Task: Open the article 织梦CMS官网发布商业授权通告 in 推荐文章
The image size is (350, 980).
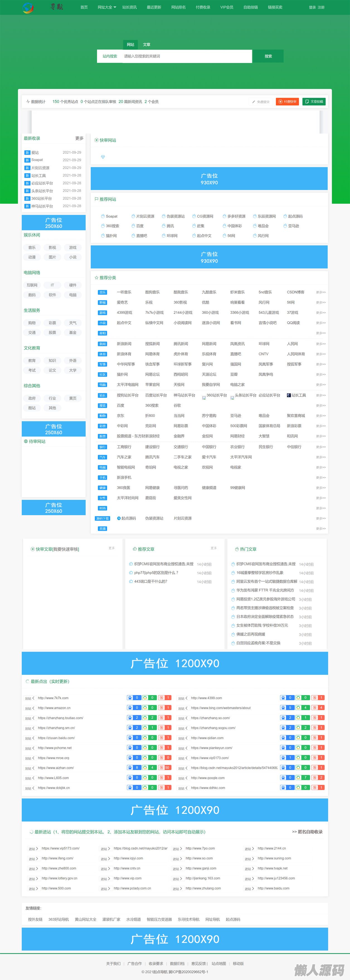Action: coord(164,564)
